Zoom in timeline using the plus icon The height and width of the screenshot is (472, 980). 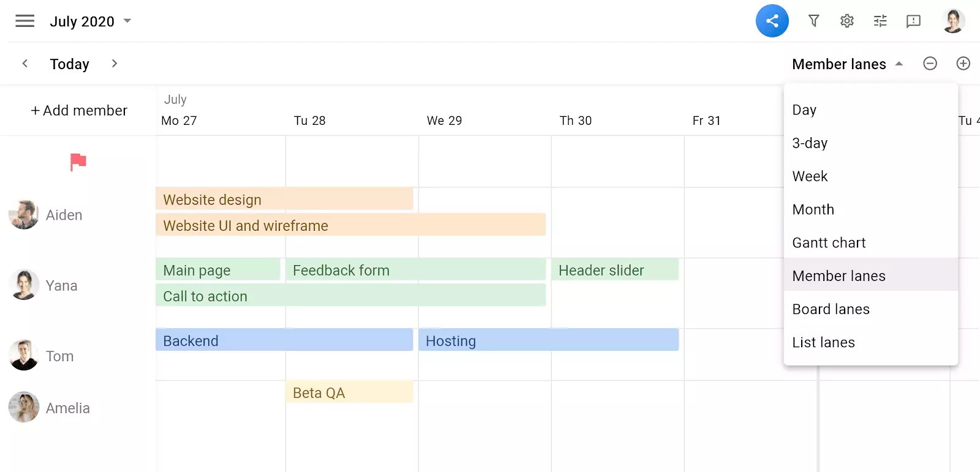(963, 63)
